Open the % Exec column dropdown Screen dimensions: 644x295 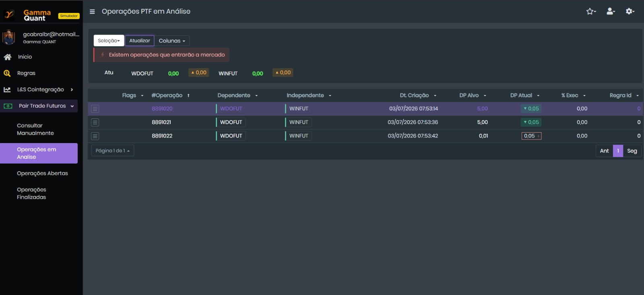coord(584,96)
